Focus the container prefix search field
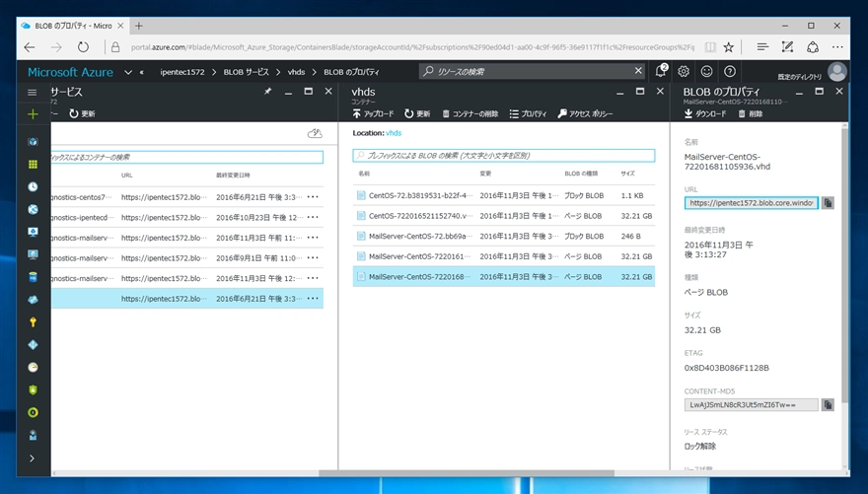The height and width of the screenshot is (494, 868). point(186,157)
